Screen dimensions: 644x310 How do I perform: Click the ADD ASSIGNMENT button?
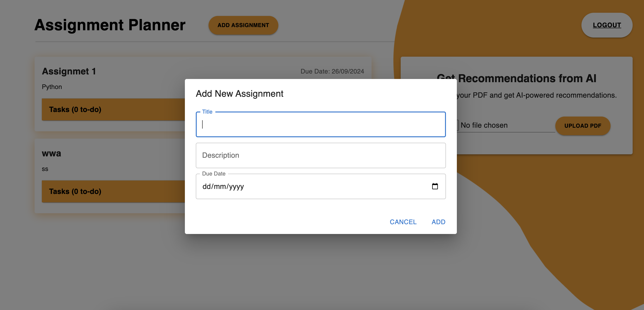[x=243, y=25]
